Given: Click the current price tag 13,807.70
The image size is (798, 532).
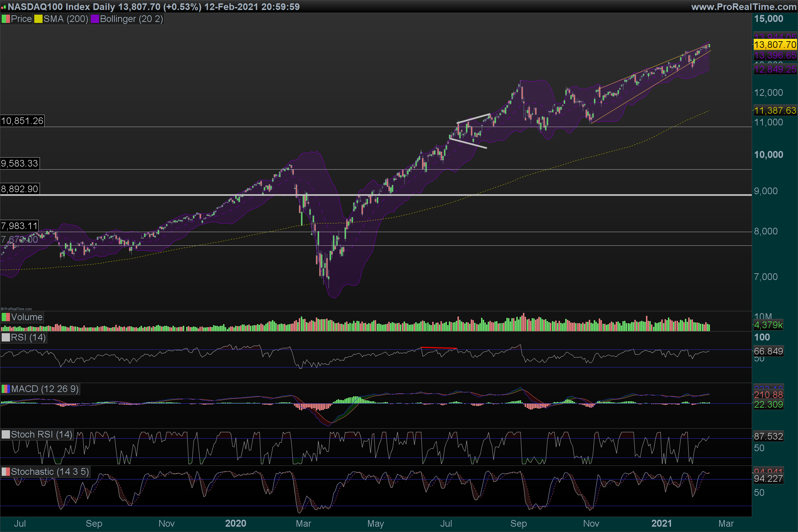Looking at the screenshot, I should pyautogui.click(x=775, y=45).
